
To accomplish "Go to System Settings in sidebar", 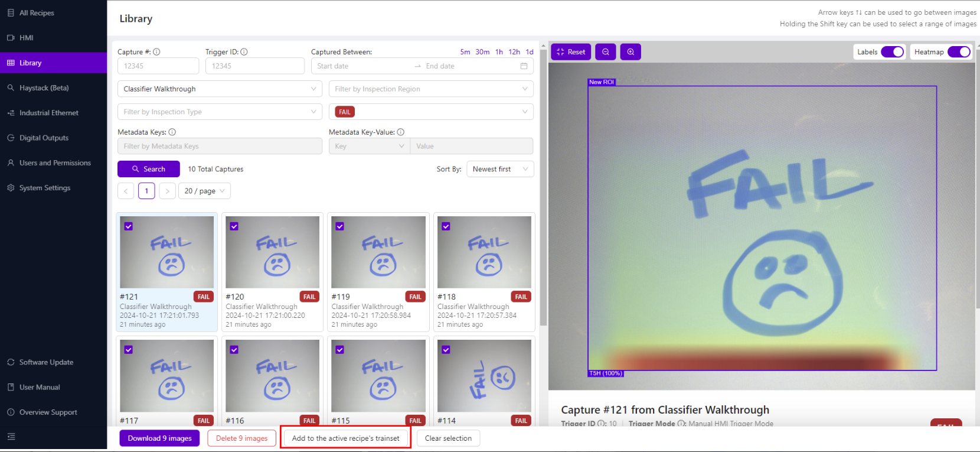I will click(44, 188).
